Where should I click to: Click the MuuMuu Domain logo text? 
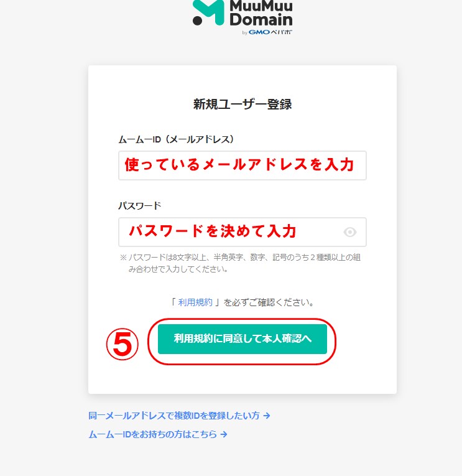click(261, 13)
